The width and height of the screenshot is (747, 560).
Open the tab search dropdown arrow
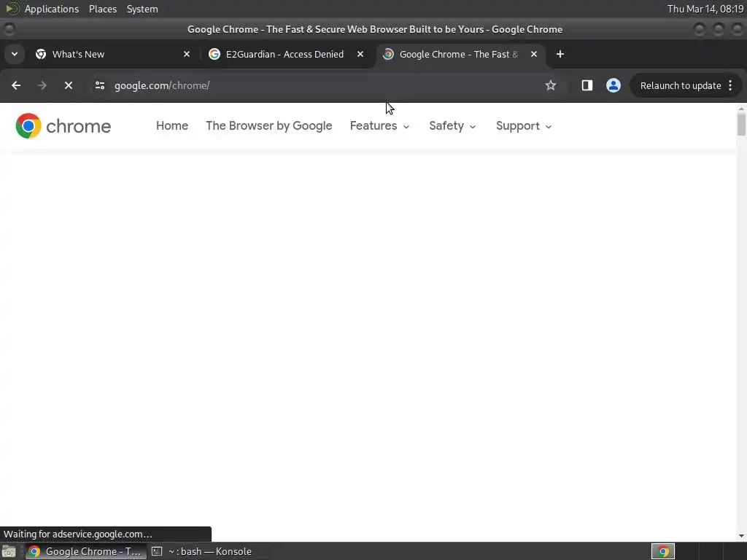click(x=15, y=54)
